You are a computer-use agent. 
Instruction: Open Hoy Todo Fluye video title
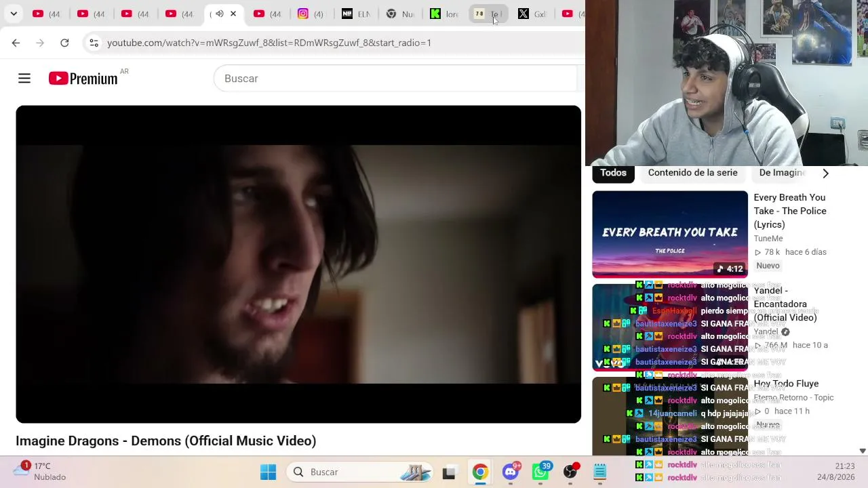tap(786, 384)
